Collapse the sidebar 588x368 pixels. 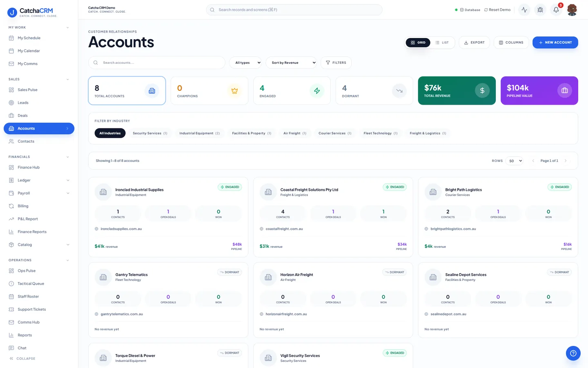click(22, 359)
